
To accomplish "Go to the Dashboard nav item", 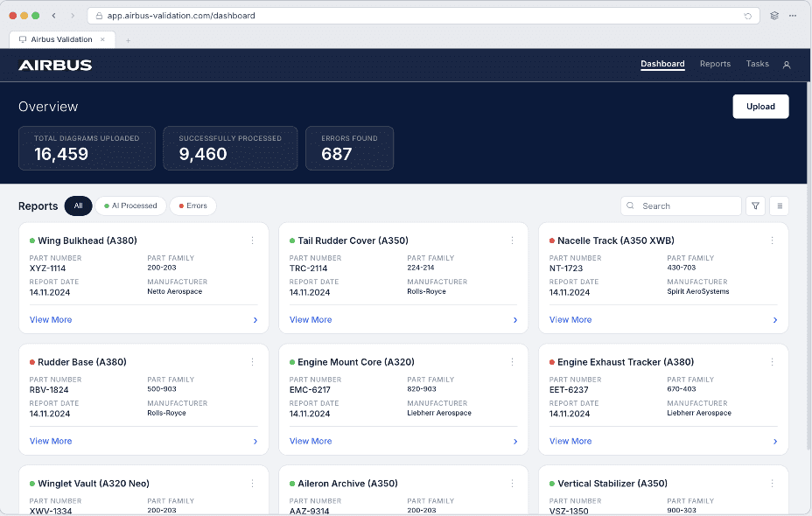I will 662,64.
